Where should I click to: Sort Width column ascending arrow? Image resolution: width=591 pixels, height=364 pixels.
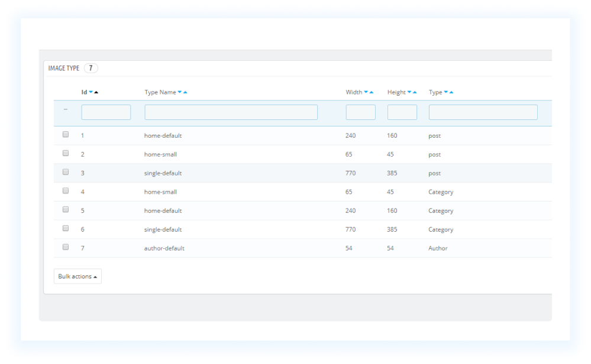pos(372,92)
